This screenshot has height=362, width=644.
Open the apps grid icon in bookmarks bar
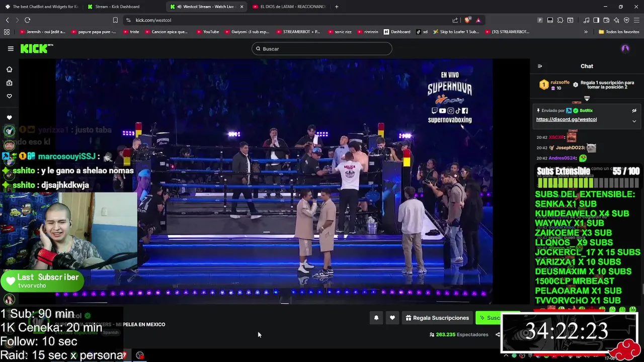click(x=7, y=32)
